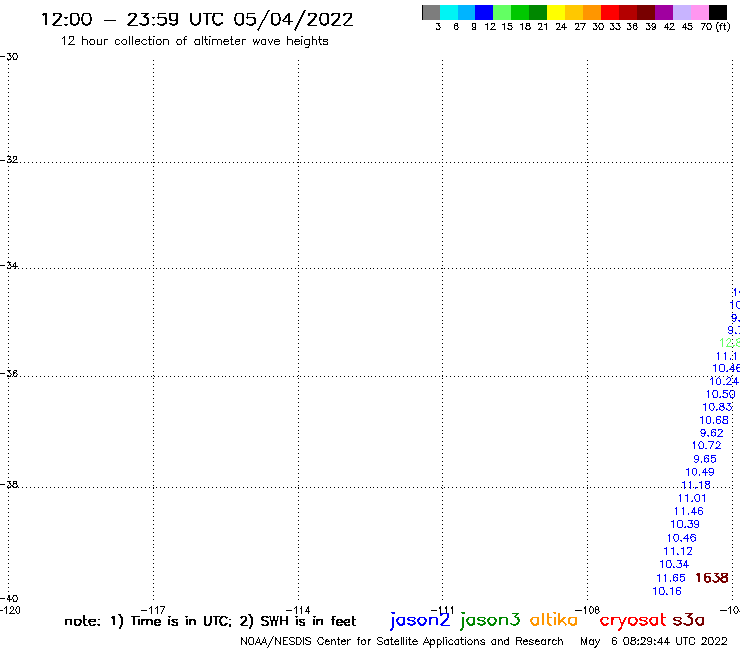Image resolution: width=740 pixels, height=650 pixels.
Task: Click the note 'Time is in UTC; SWH is in feet'
Action: pos(210,621)
